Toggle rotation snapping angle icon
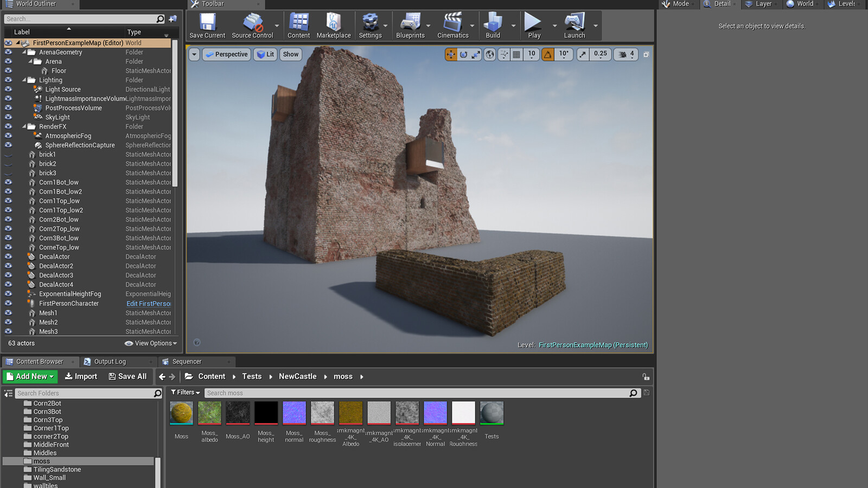 click(548, 54)
